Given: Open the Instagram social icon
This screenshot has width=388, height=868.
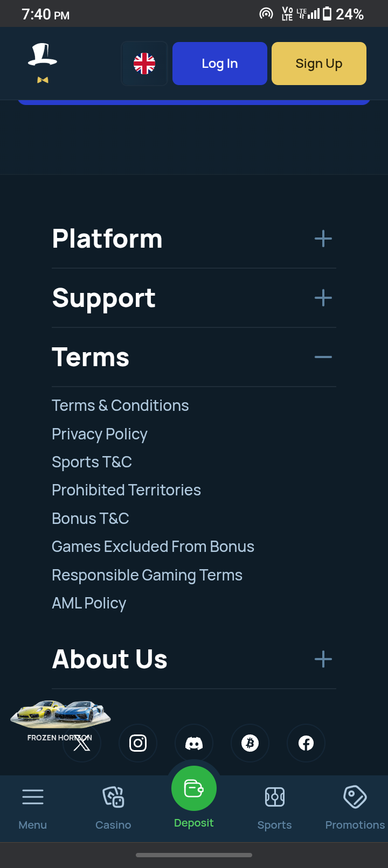Looking at the screenshot, I should [x=138, y=744].
